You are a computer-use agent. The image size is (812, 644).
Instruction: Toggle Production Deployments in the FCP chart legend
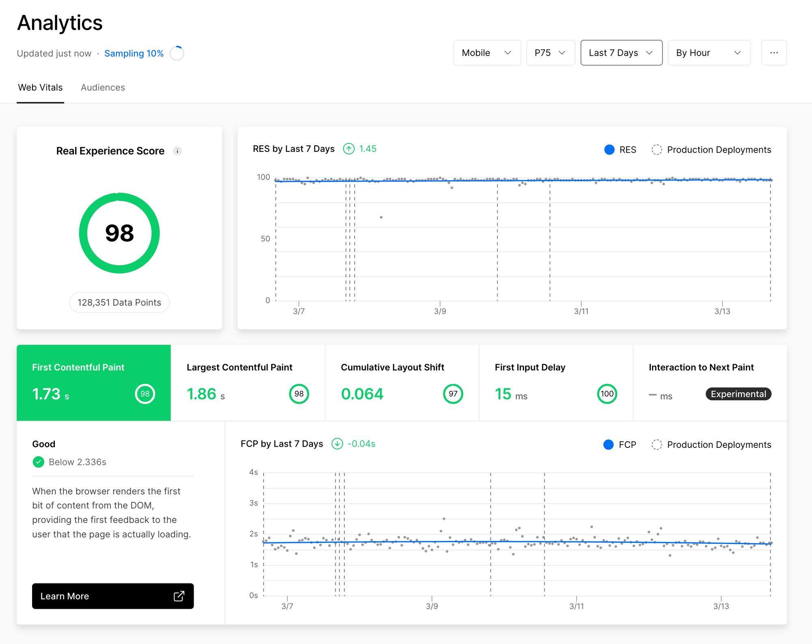point(711,444)
